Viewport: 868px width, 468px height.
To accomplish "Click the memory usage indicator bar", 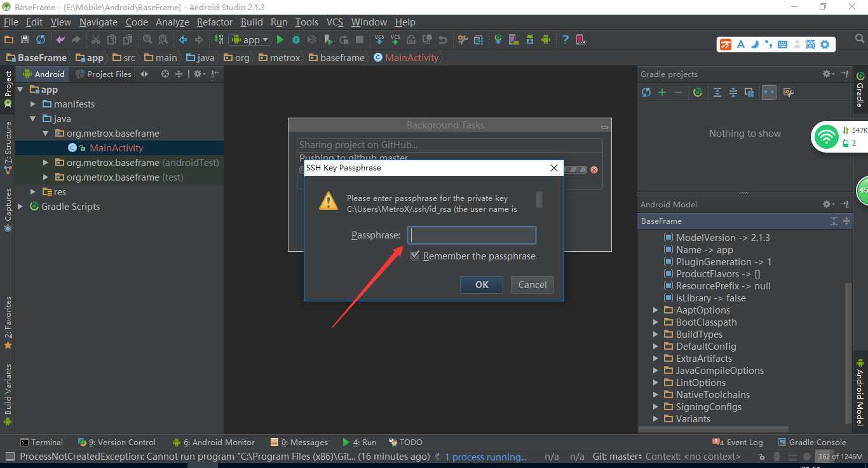I will (x=840, y=457).
